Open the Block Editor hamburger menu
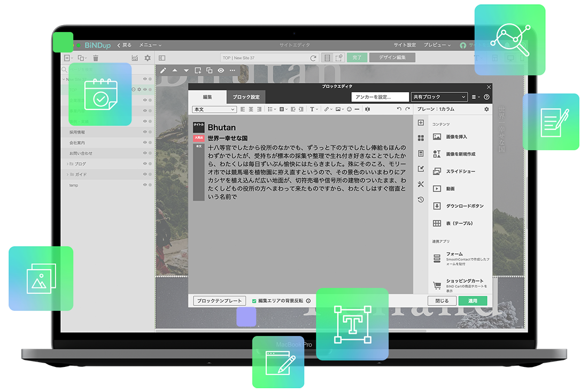This screenshot has width=588, height=392. (475, 97)
